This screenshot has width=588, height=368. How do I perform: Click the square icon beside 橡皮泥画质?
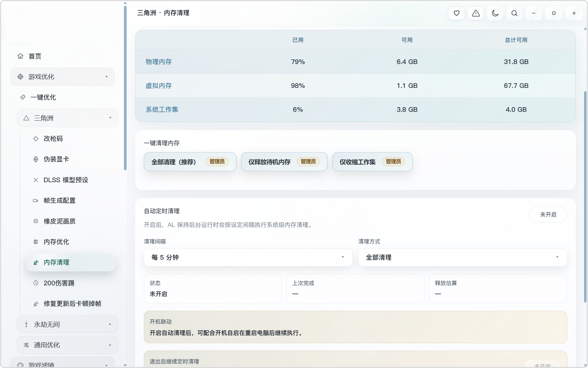click(36, 221)
